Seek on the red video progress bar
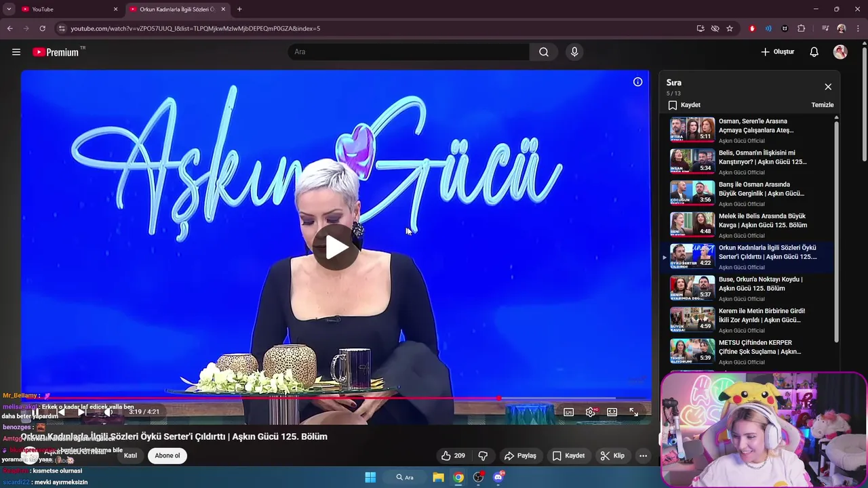 click(x=336, y=399)
